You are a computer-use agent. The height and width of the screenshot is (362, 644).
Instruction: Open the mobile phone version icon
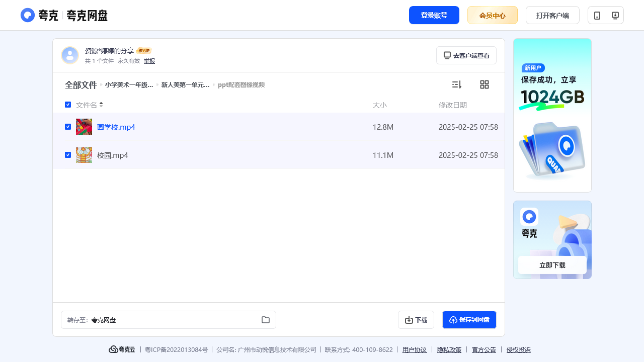[597, 15]
